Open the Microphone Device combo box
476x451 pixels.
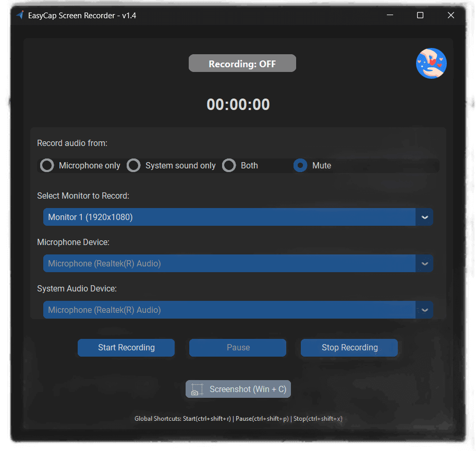pos(238,263)
